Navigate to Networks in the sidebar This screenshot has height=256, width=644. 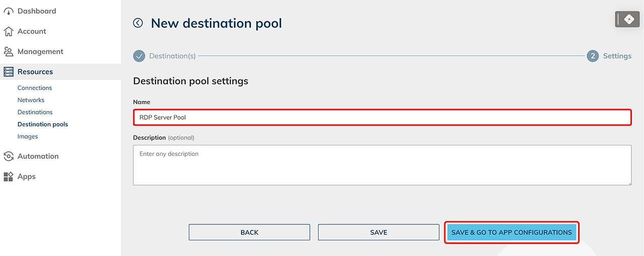click(x=31, y=100)
